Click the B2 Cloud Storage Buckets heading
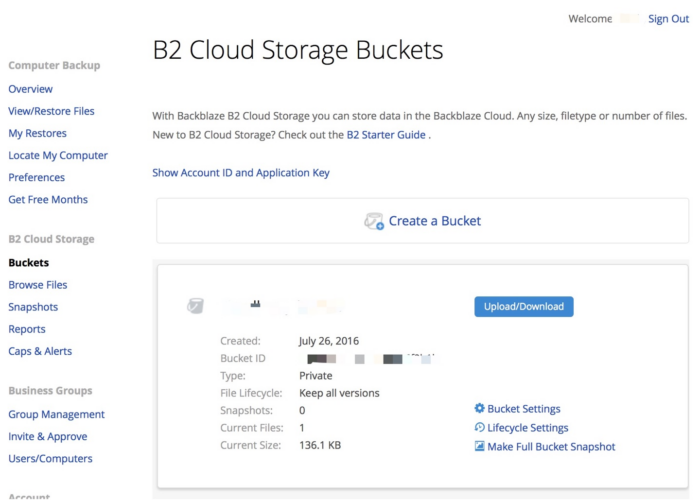 click(298, 50)
